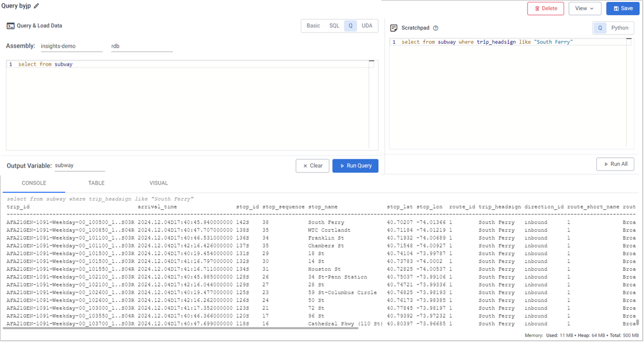The image size is (644, 342).
Task: Switch query editor to SQL mode
Action: tap(334, 26)
